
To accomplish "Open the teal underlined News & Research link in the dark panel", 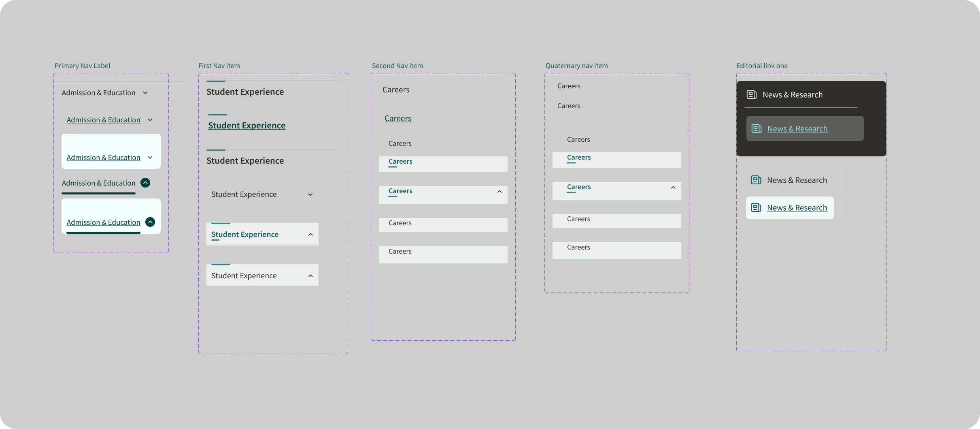I will tap(797, 128).
